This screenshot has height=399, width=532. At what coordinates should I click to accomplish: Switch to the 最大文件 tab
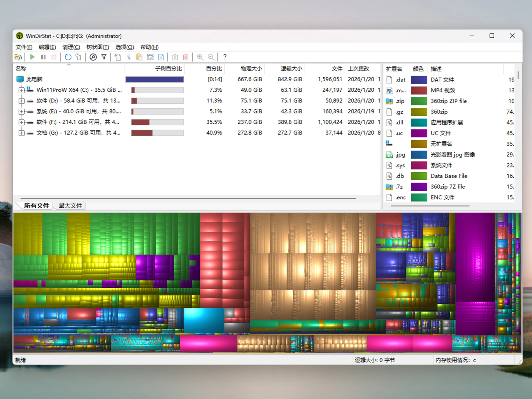coord(70,205)
